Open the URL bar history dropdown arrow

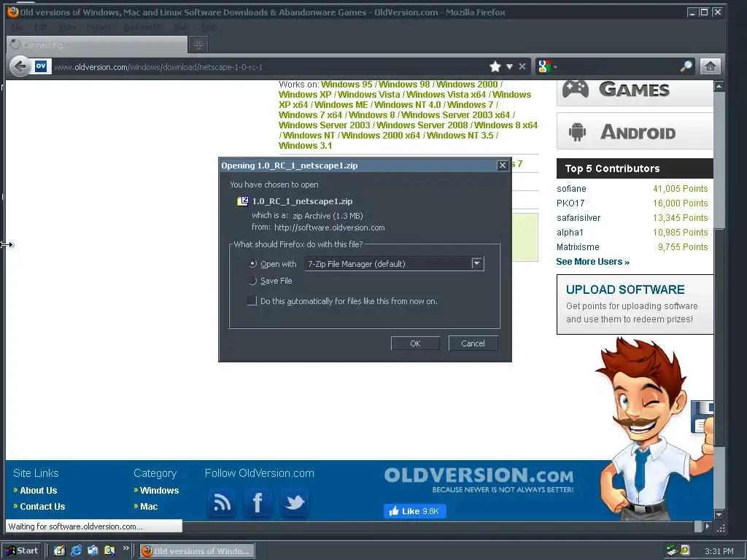click(509, 66)
